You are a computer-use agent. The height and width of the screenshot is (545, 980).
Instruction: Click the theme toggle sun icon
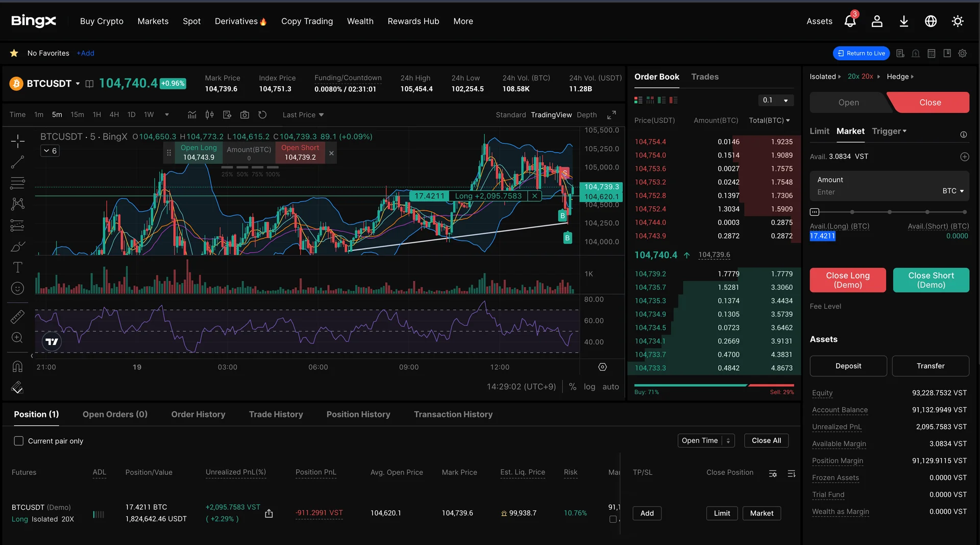tap(958, 21)
